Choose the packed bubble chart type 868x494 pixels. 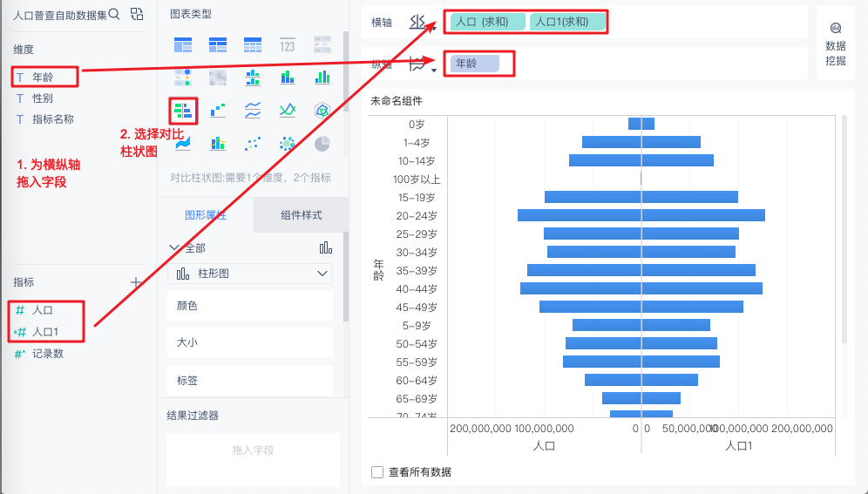pos(288,144)
